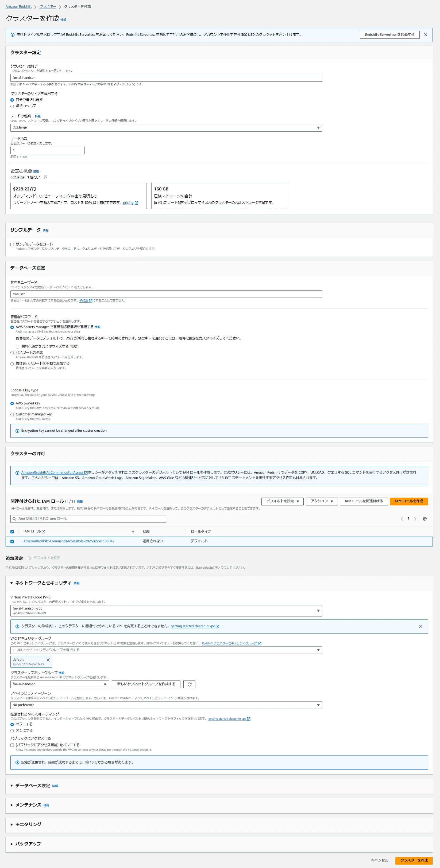Tick 暗号化設定をカスタマイズする checkbox
Image resolution: width=440 pixels, height=868 pixels.
[x=18, y=347]
